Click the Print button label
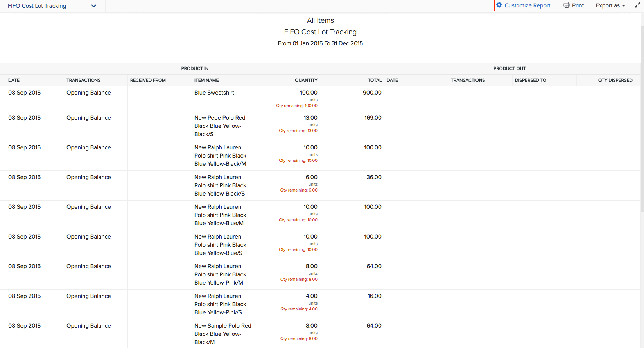Viewport: 644px width, 348px height. [578, 5]
